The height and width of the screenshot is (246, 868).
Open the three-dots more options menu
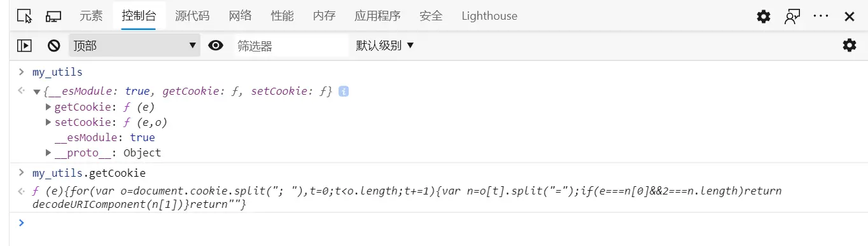pyautogui.click(x=821, y=16)
